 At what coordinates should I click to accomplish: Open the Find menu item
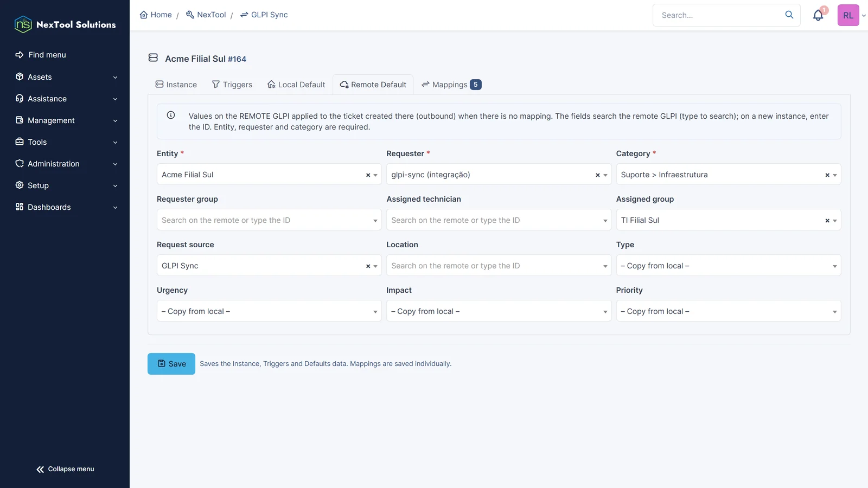[65, 55]
